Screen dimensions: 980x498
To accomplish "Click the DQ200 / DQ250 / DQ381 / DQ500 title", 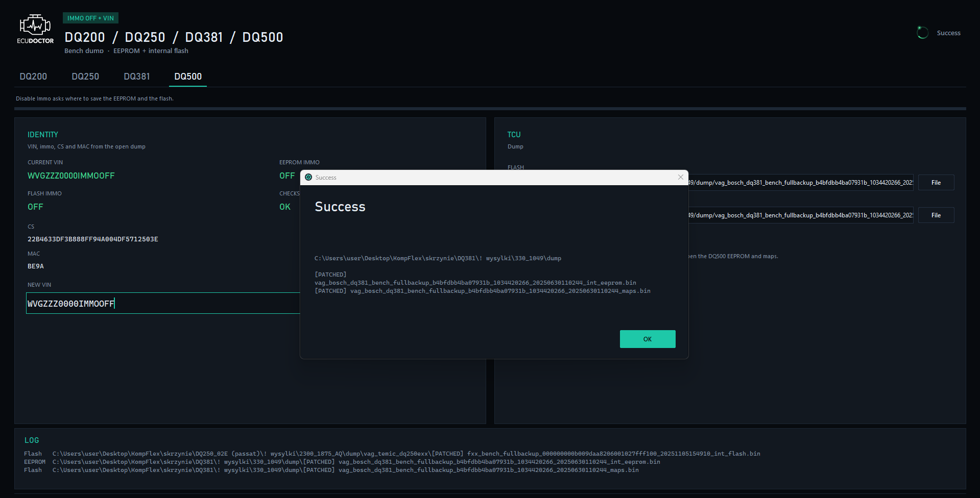I will pos(174,37).
